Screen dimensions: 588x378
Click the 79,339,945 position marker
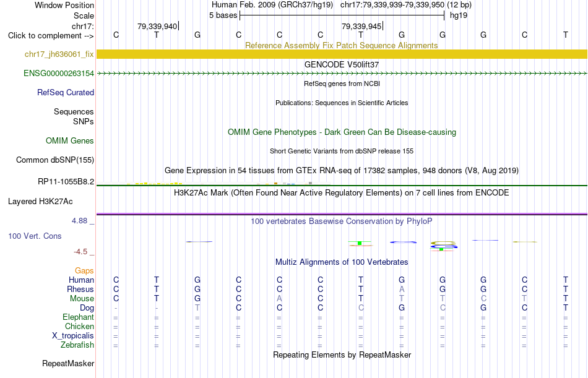click(x=361, y=26)
